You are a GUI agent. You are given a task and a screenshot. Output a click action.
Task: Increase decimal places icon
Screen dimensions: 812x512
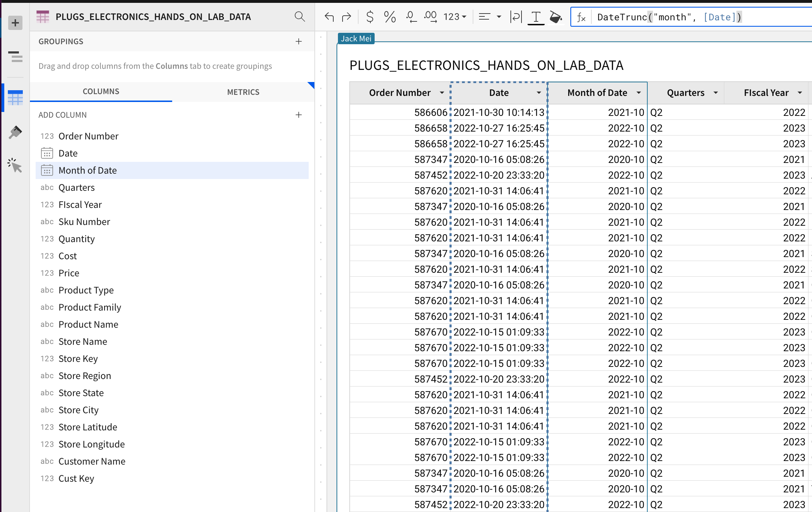tap(430, 17)
